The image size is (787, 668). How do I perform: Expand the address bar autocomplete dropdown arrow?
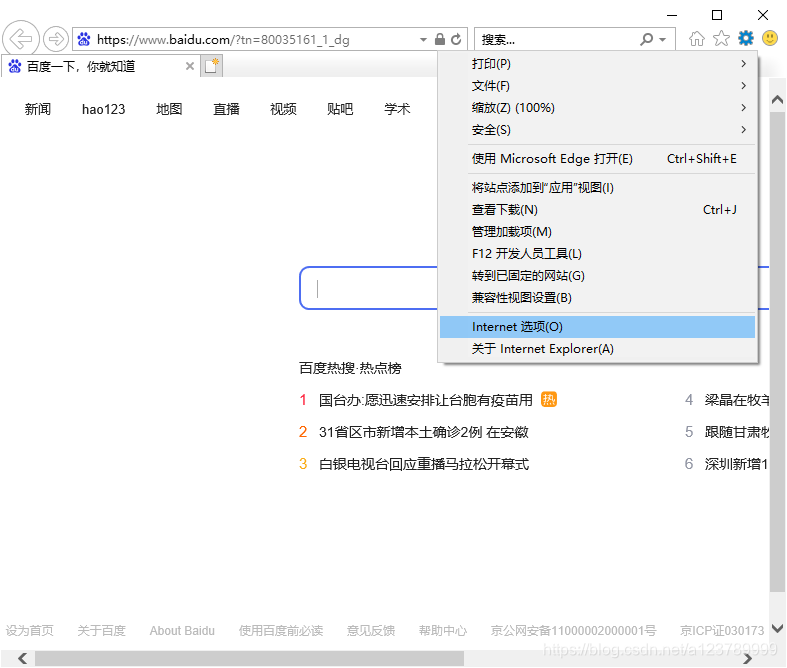point(424,40)
